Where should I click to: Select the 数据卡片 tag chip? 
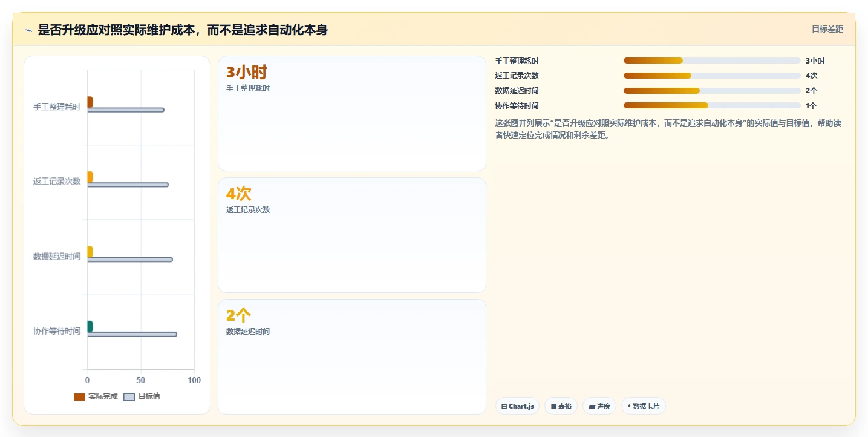click(x=643, y=406)
